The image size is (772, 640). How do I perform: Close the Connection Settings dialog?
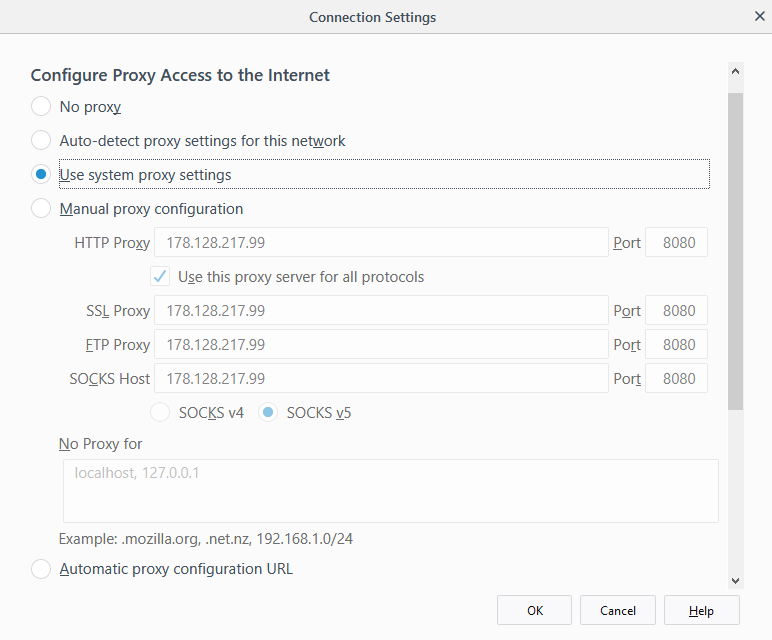click(x=758, y=17)
